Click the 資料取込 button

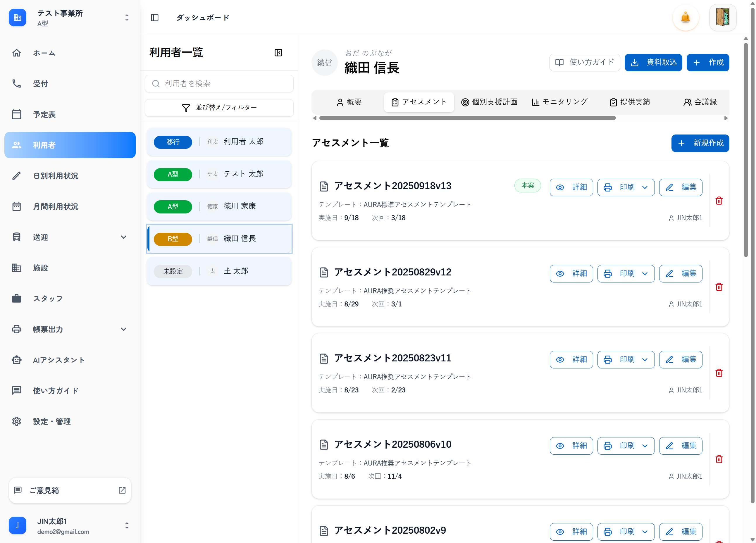tap(653, 62)
